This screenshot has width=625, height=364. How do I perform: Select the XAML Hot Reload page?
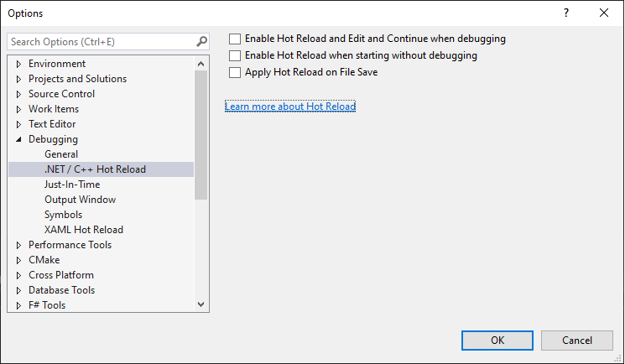click(x=84, y=230)
